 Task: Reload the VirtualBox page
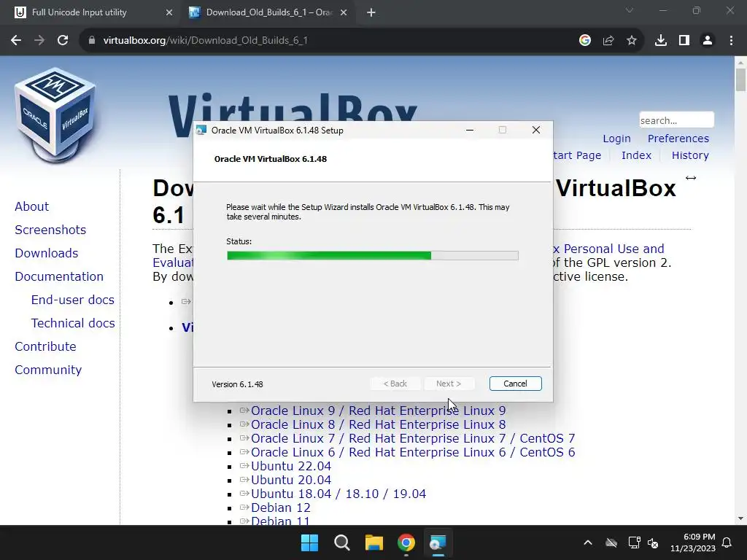point(63,41)
